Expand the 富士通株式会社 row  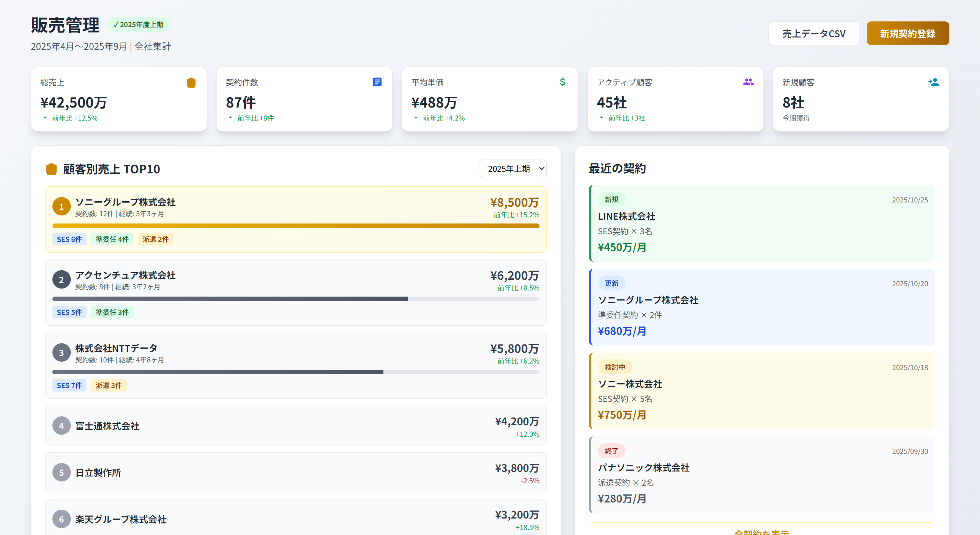tap(295, 426)
